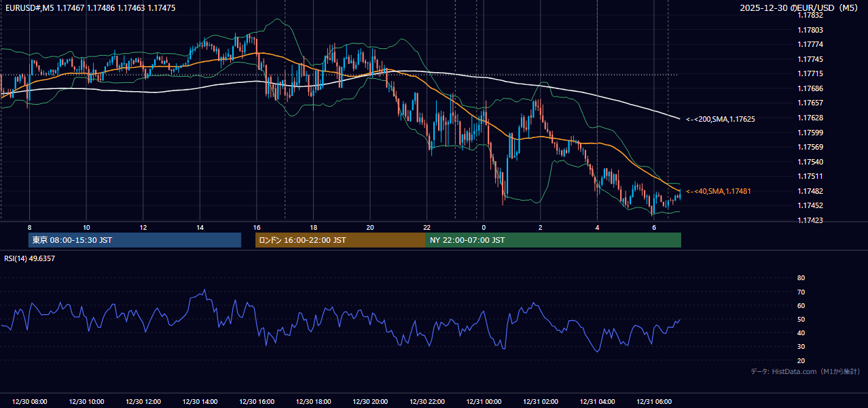Click RSI scale level 40

pos(801,333)
